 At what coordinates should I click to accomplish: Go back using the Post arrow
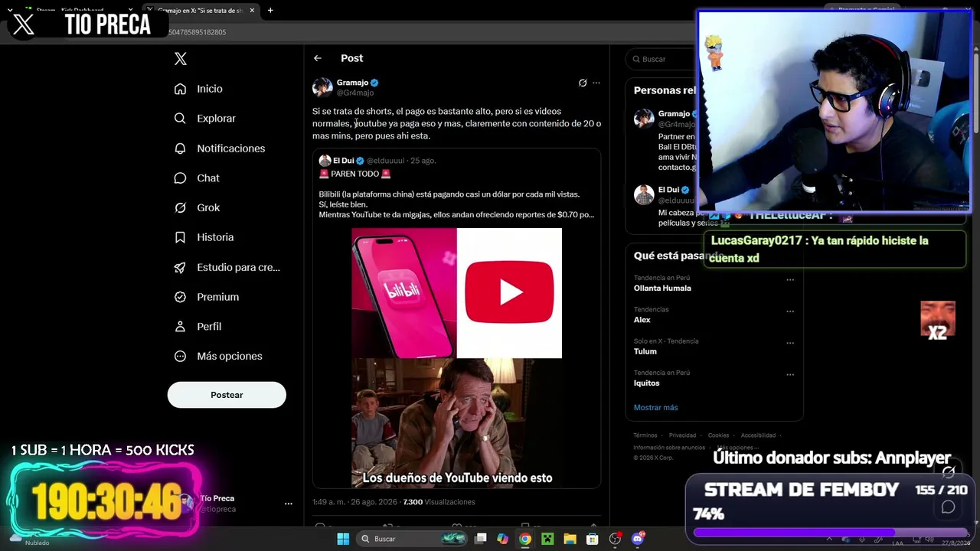318,58
